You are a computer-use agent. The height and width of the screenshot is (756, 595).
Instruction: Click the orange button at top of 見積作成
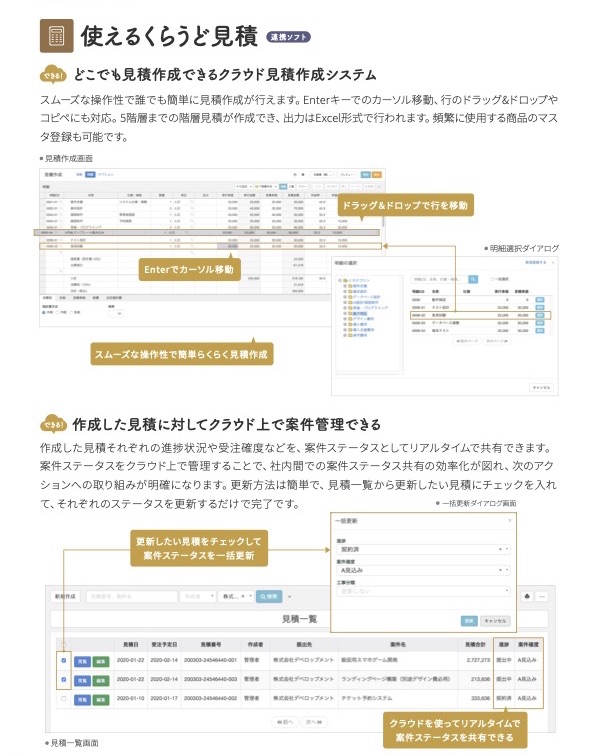coord(377,175)
